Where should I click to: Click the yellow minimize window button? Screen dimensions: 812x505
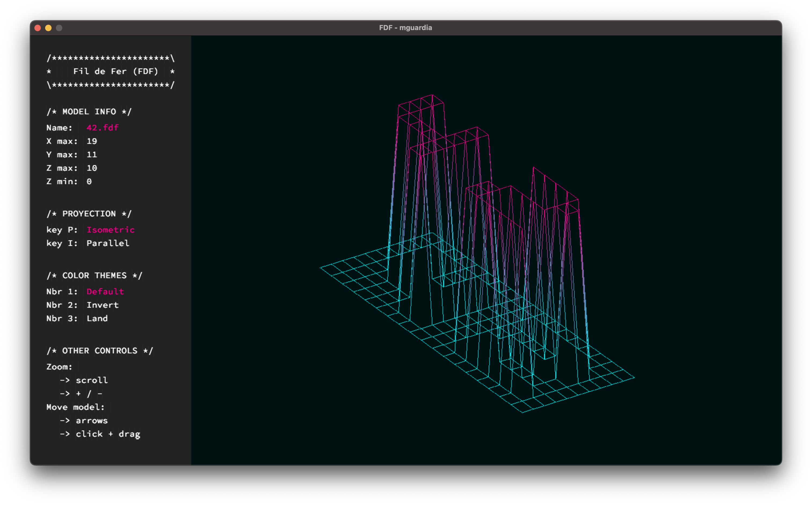pos(48,28)
